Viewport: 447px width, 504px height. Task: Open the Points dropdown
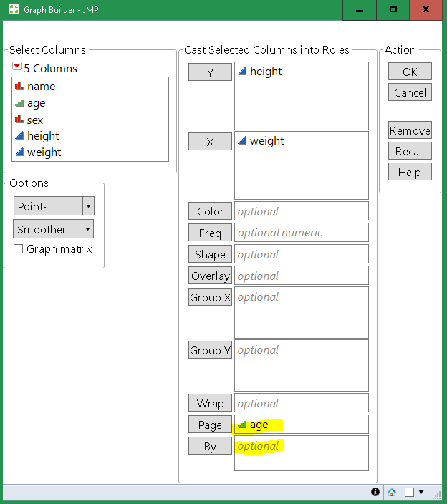pyautogui.click(x=88, y=206)
